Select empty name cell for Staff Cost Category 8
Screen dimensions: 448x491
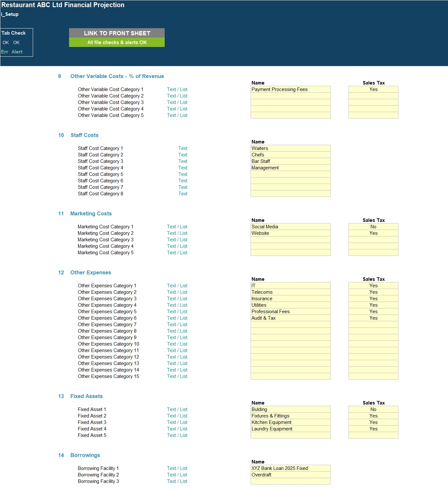290,194
